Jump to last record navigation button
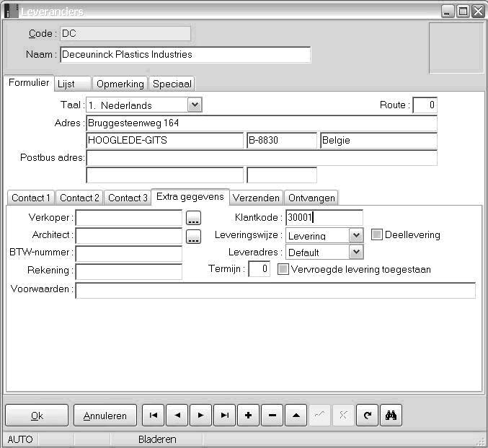Screen dimensions: 488x448 click(225, 415)
